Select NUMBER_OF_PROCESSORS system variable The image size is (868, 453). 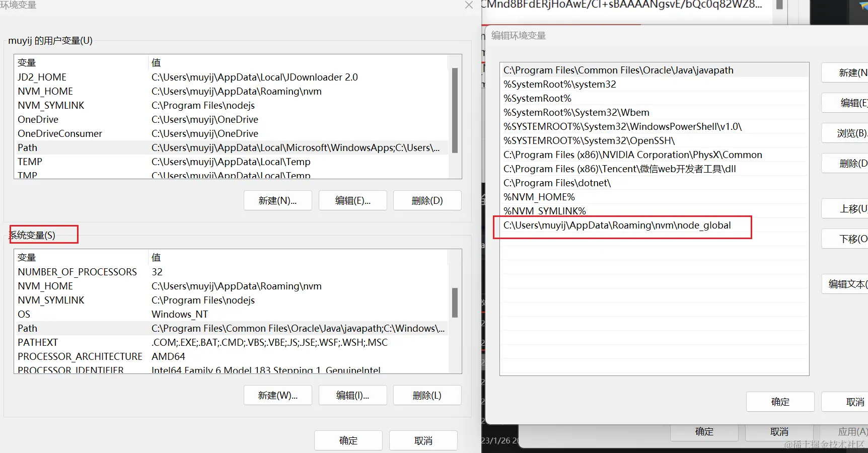pyautogui.click(x=231, y=272)
